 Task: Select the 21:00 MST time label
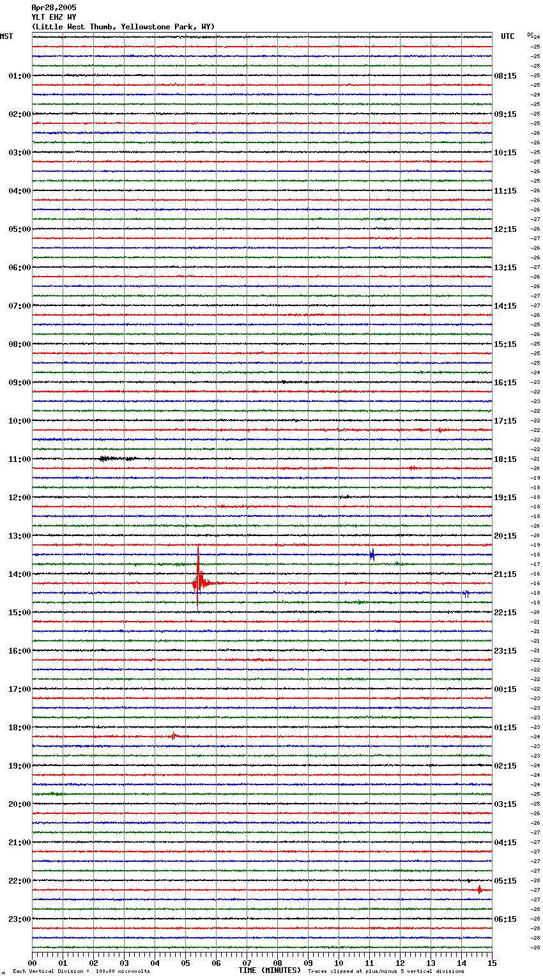point(20,843)
